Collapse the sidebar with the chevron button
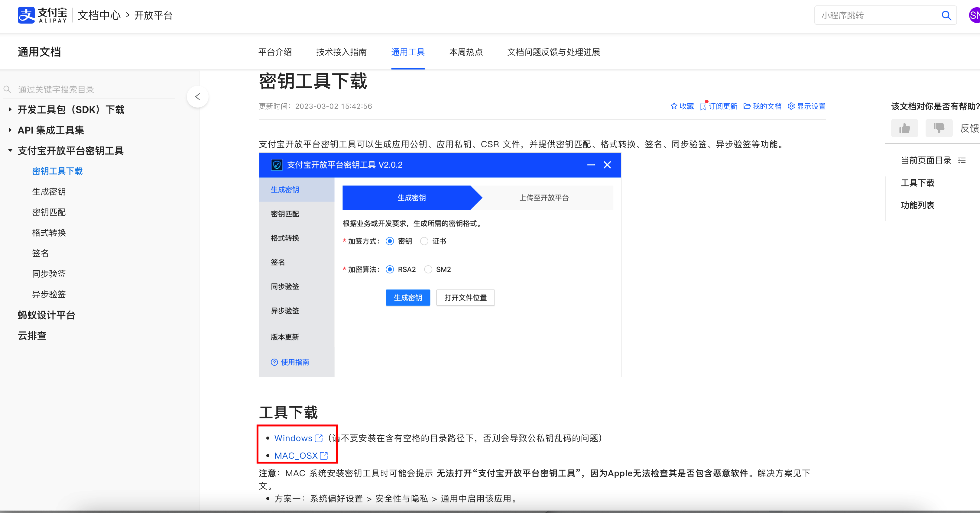Screen dimensions: 980x513 197,97
